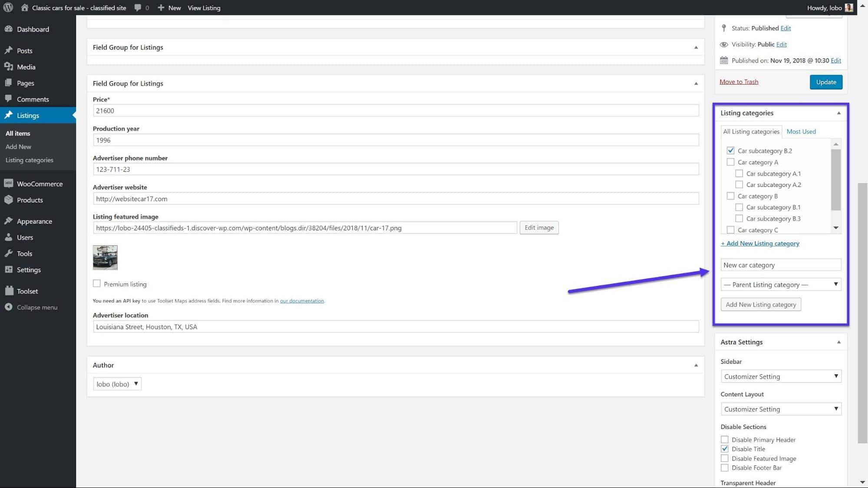The width and height of the screenshot is (868, 488).
Task: Click the Settings gear icon
Action: pos(9,269)
